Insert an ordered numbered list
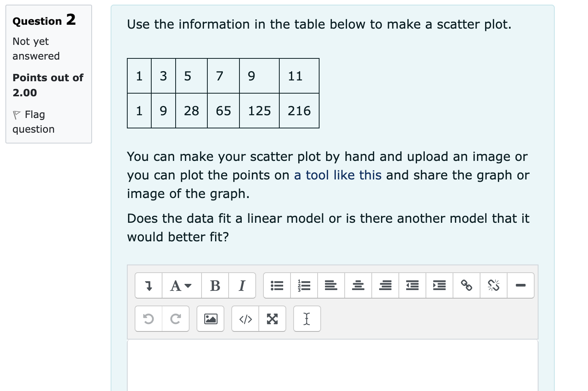The image size is (588, 391). 304,285
